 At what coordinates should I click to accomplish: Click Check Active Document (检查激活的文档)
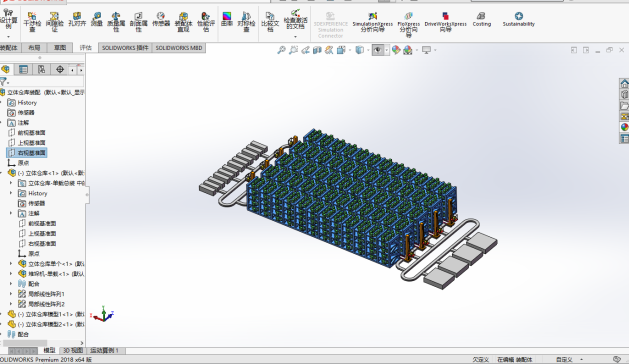pos(296,20)
